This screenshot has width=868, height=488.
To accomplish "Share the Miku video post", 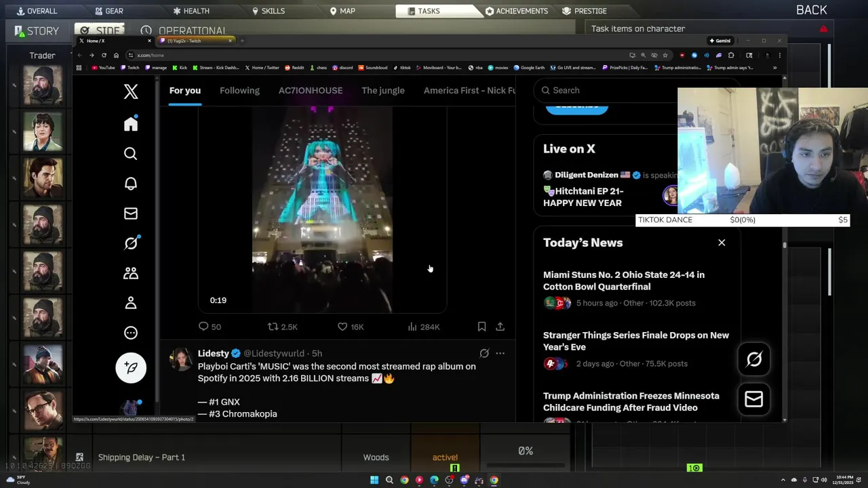I will [x=500, y=327].
